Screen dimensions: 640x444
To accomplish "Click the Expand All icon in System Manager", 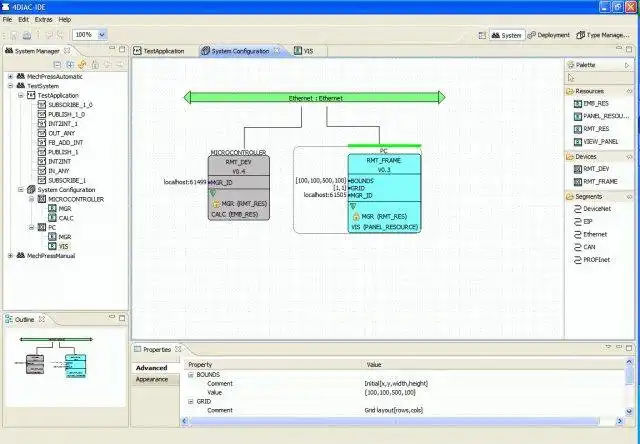I will (x=70, y=64).
